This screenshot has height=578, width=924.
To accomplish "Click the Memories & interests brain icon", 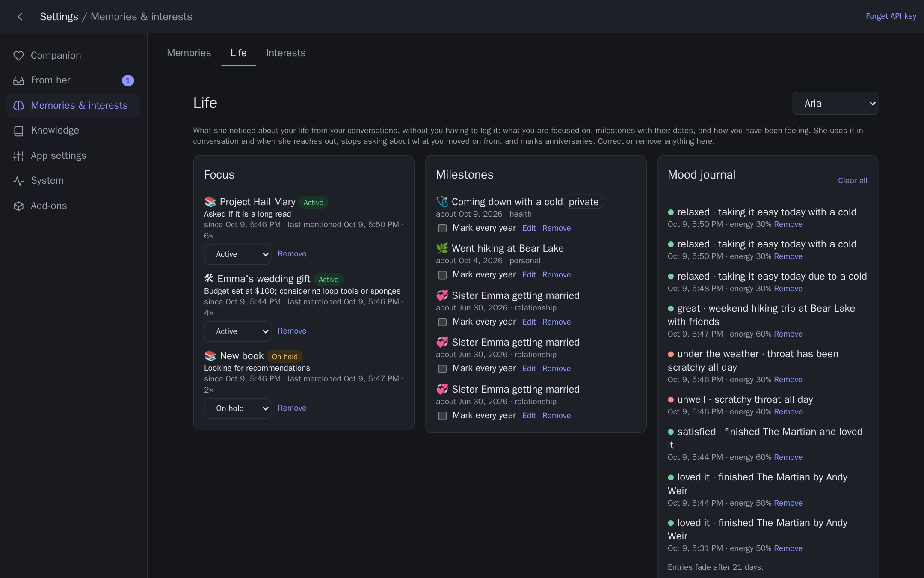I will [18, 106].
